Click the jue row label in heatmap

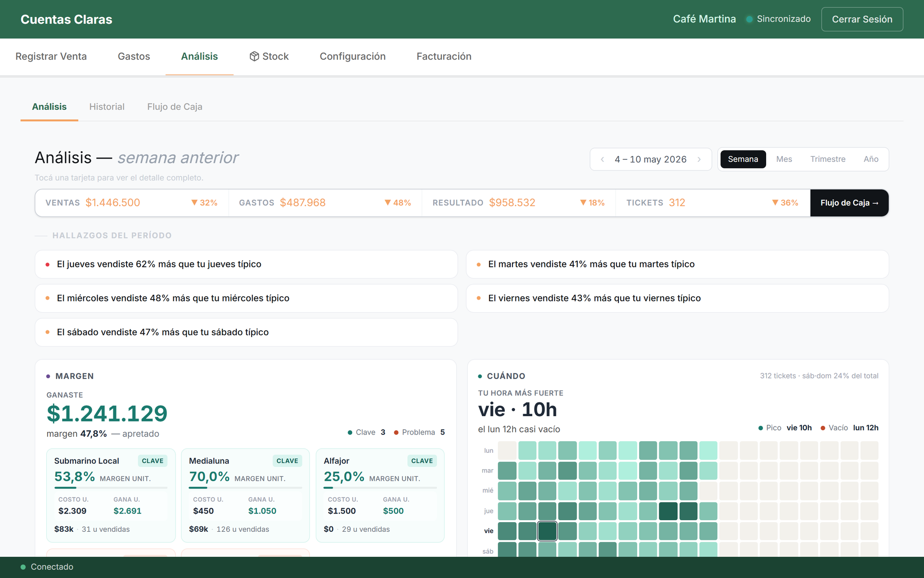488,511
